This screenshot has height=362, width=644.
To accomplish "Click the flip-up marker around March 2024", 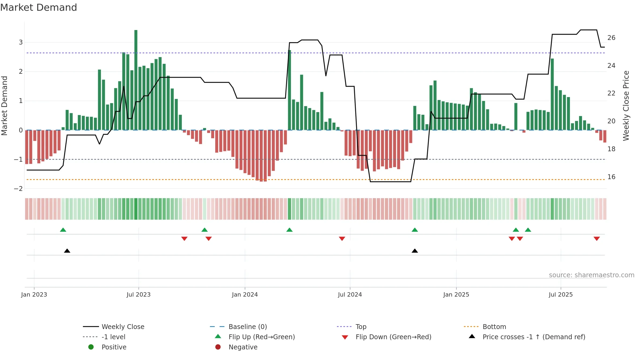I will point(290,230).
